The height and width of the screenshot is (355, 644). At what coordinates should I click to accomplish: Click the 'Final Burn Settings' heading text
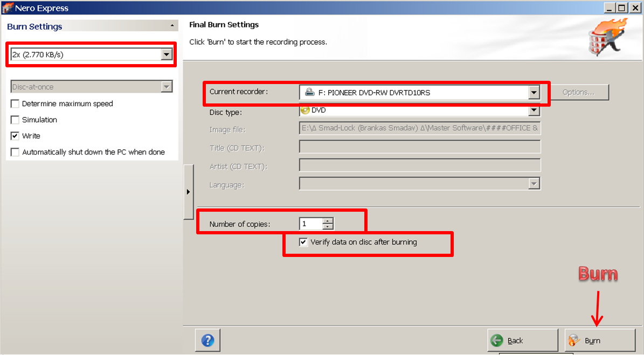pos(224,25)
